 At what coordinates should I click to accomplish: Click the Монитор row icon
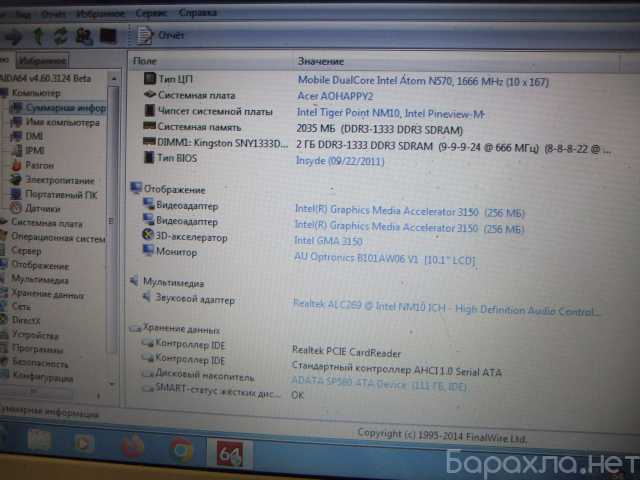pyautogui.click(x=148, y=250)
